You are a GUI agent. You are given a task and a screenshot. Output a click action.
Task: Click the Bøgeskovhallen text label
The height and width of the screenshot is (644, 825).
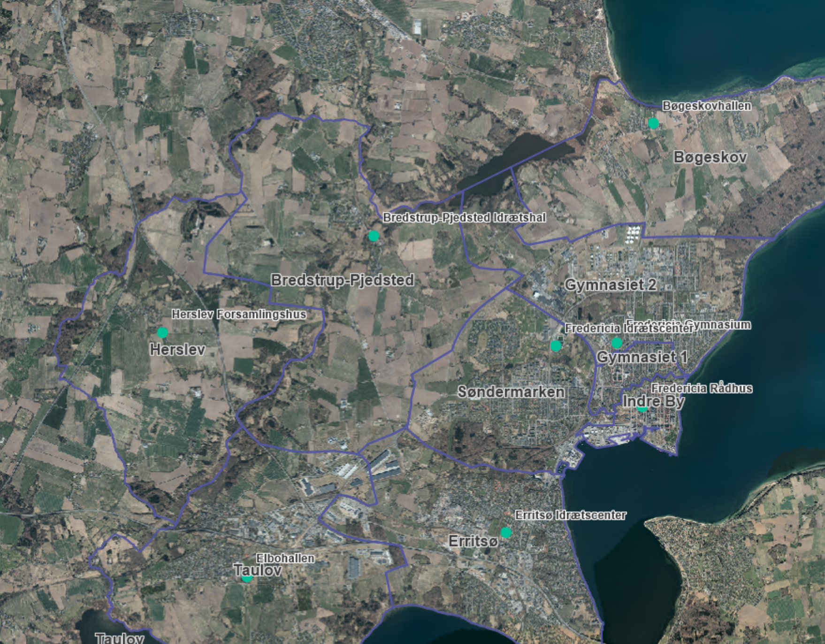point(707,106)
